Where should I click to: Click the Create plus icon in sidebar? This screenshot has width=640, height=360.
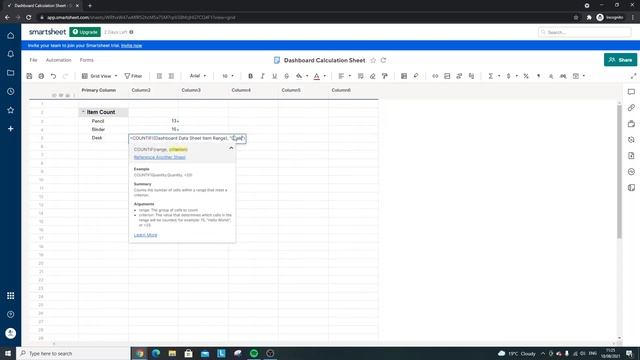click(11, 129)
